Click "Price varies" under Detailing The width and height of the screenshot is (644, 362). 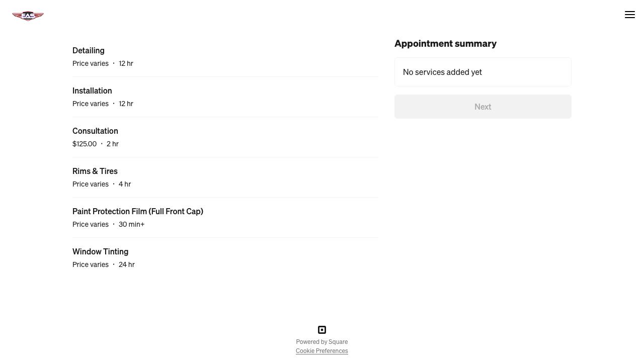[x=91, y=63]
